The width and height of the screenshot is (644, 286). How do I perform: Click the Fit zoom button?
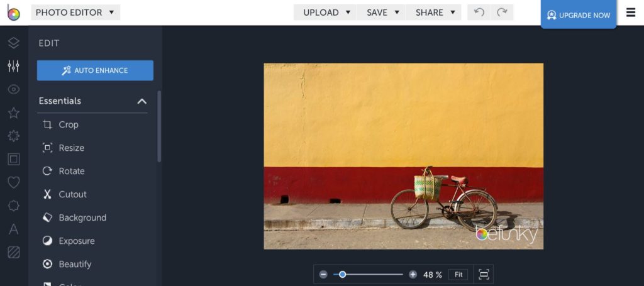[x=458, y=275]
